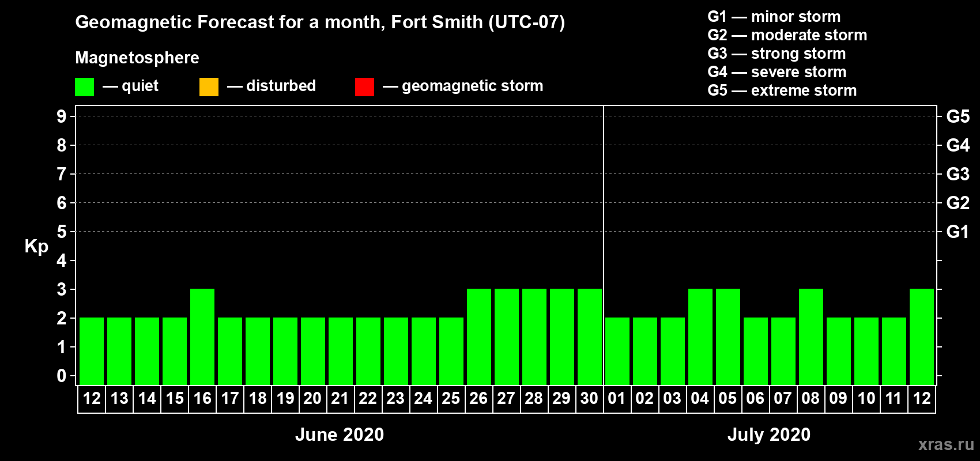Click the green quiet legend swatch
This screenshot has width=980, height=461.
click(84, 87)
